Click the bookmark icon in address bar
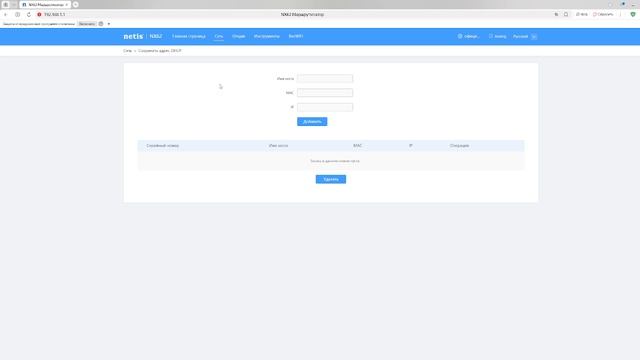 [x=566, y=14]
